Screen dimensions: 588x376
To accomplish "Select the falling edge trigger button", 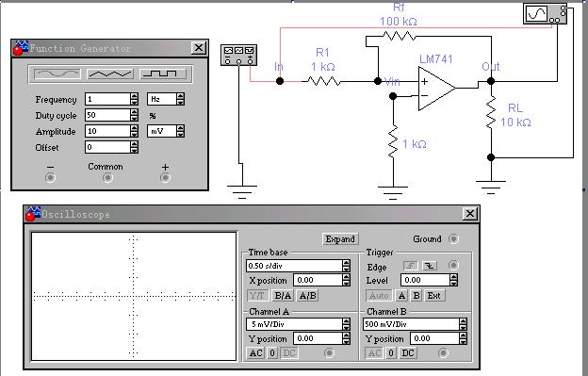I will (x=429, y=266).
